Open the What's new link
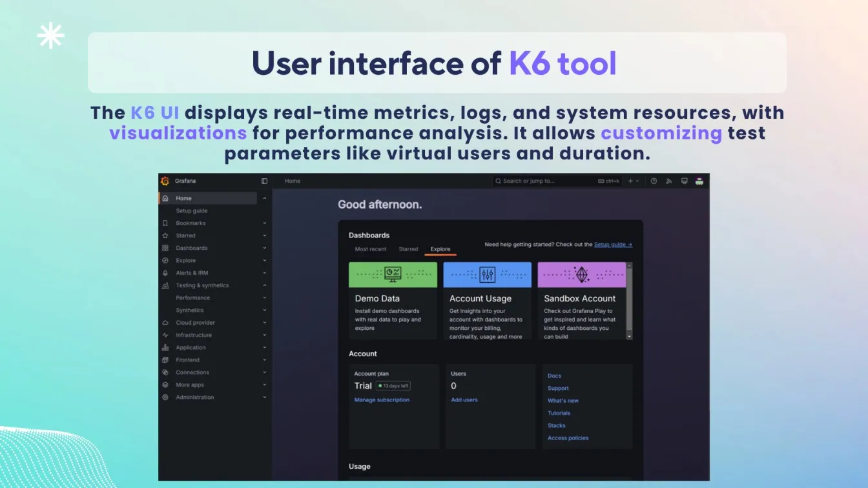This screenshot has height=488, width=868. [x=563, y=401]
